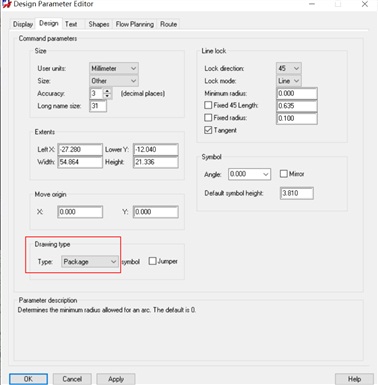Click the Accuracy decimal places field
378x385 pixels.
97,94
